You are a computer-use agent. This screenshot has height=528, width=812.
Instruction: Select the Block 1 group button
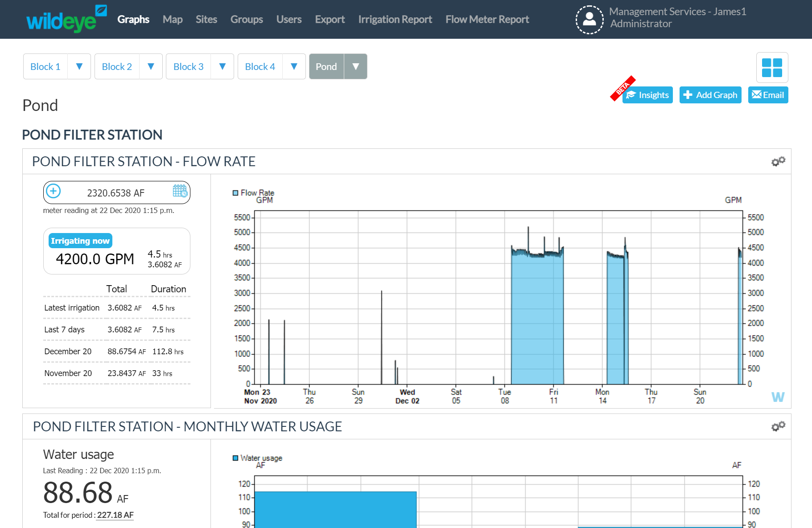[x=45, y=66]
